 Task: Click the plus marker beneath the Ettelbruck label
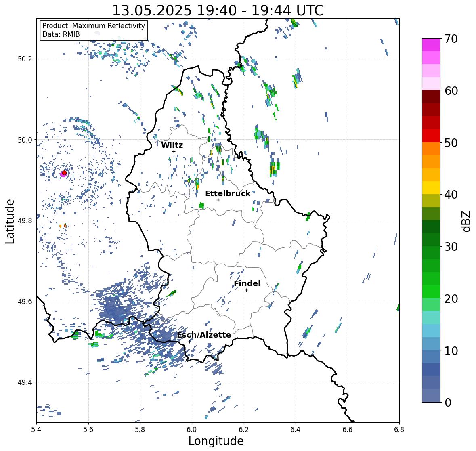218,200
